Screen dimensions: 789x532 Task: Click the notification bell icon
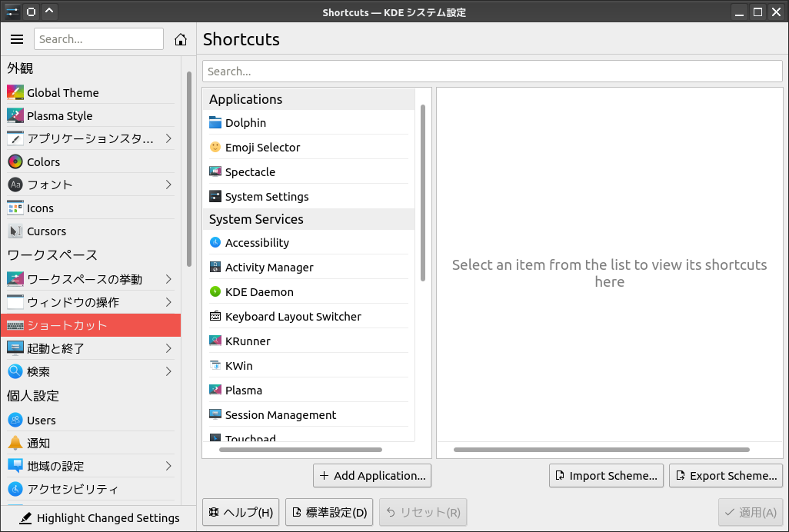[15, 443]
